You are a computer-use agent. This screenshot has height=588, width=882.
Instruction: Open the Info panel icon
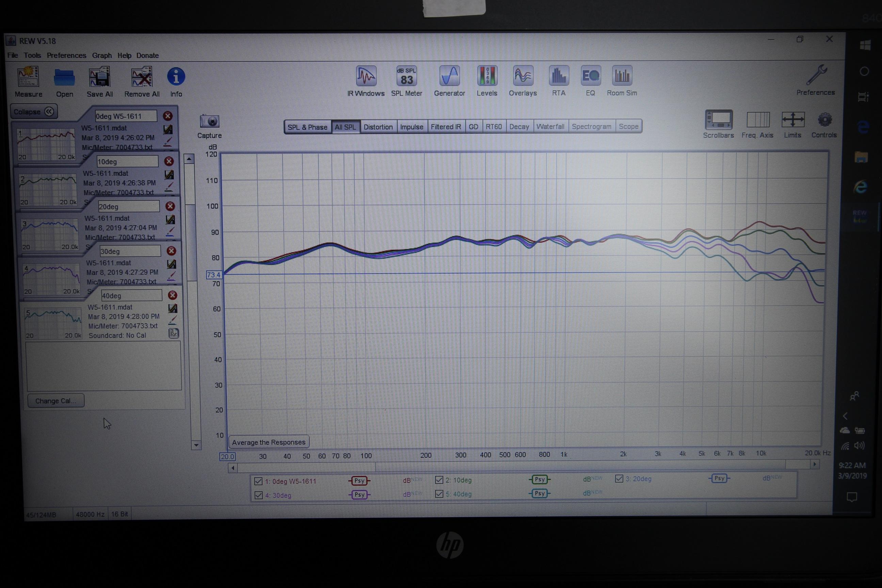click(x=176, y=77)
